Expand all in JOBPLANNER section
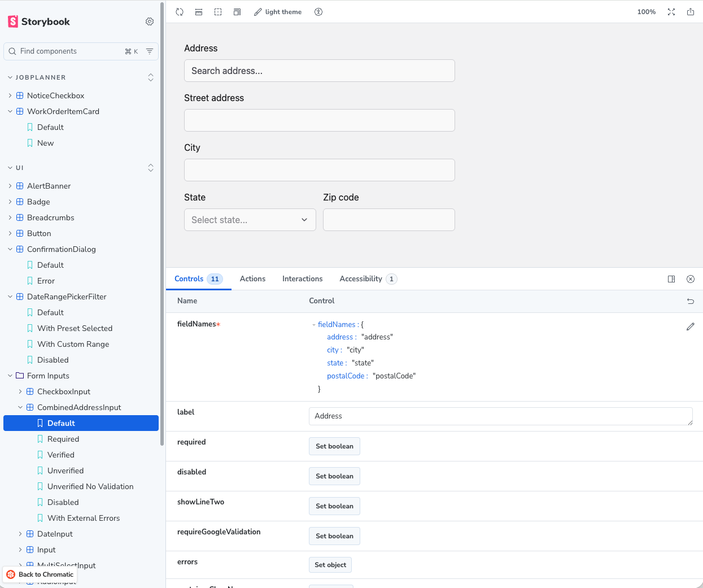This screenshot has width=703, height=588. (151, 77)
